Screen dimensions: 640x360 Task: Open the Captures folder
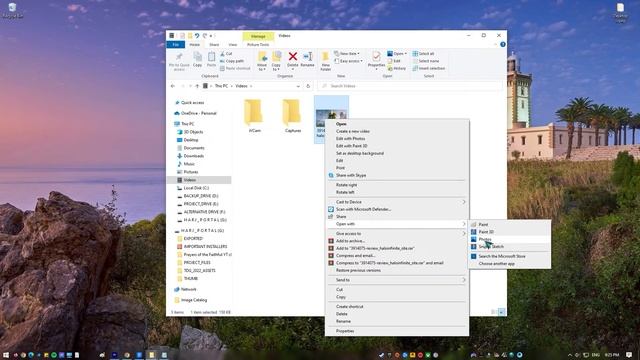point(292,116)
